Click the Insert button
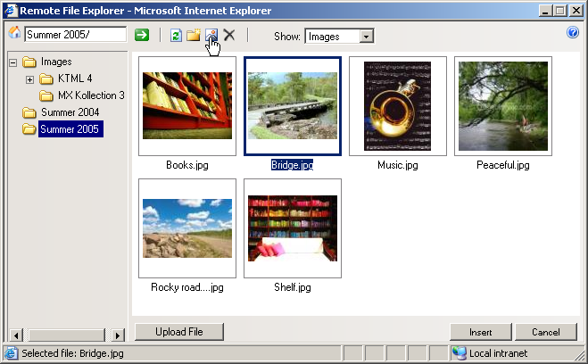This screenshot has height=364, width=588. pyautogui.click(x=480, y=332)
